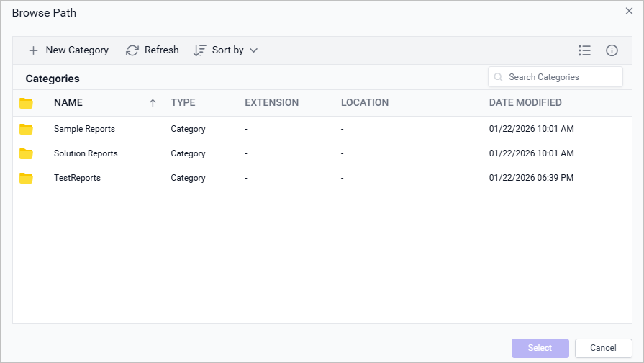
Task: Click the list view toggle icon
Action: pyautogui.click(x=584, y=50)
